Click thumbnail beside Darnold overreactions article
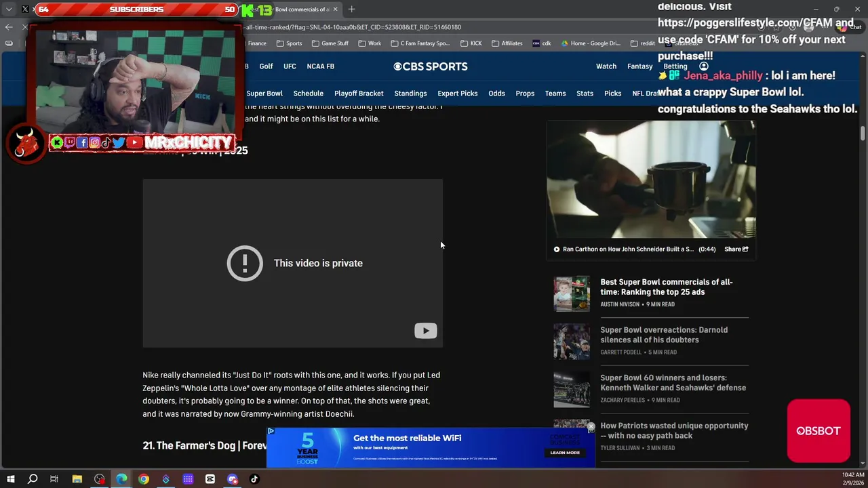The width and height of the screenshot is (868, 488). (572, 342)
